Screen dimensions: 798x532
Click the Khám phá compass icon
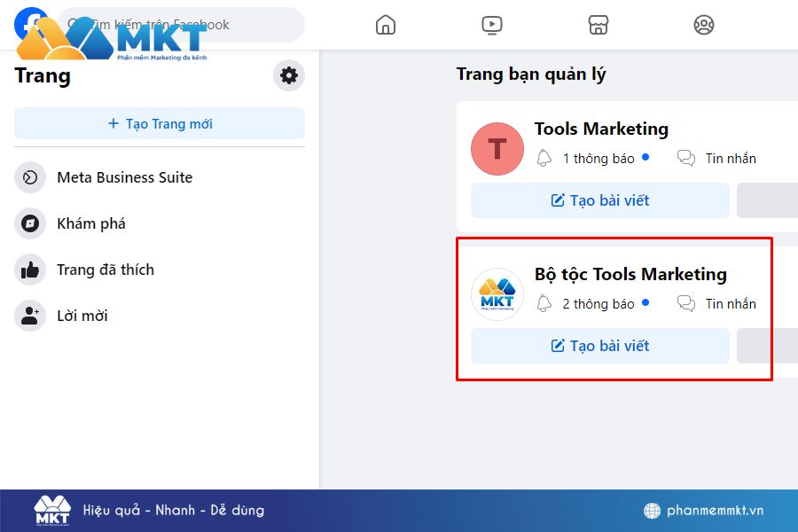click(30, 223)
